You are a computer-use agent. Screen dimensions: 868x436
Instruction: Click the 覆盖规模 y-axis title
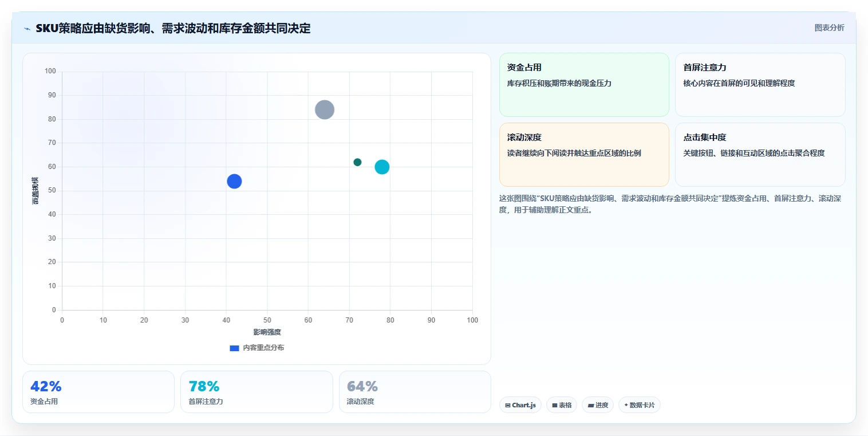pos(35,191)
